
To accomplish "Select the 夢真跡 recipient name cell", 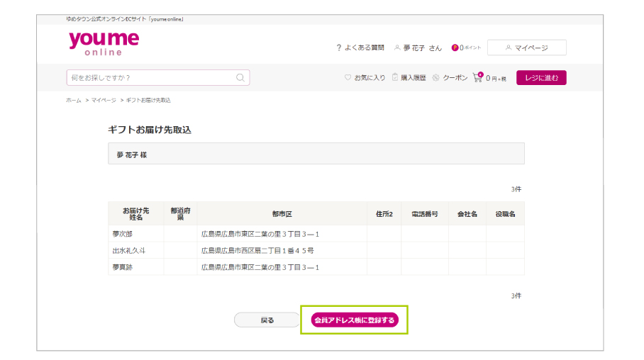I will pyautogui.click(x=136, y=267).
